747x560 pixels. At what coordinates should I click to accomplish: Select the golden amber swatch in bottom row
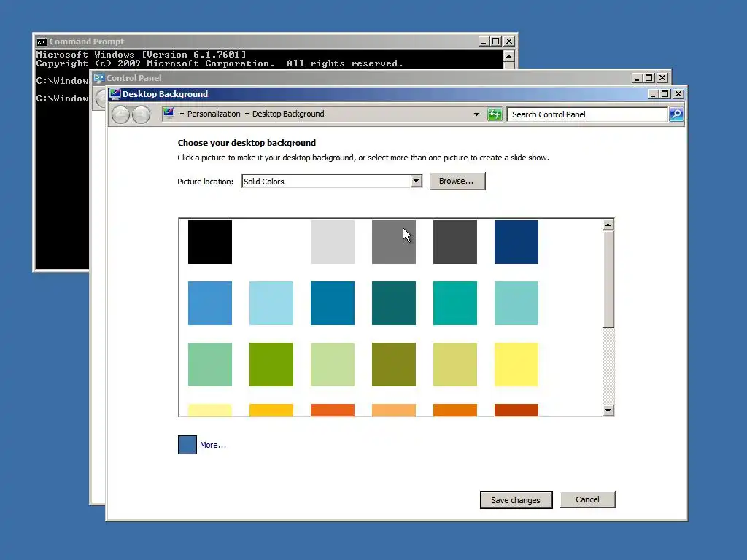coord(271,410)
